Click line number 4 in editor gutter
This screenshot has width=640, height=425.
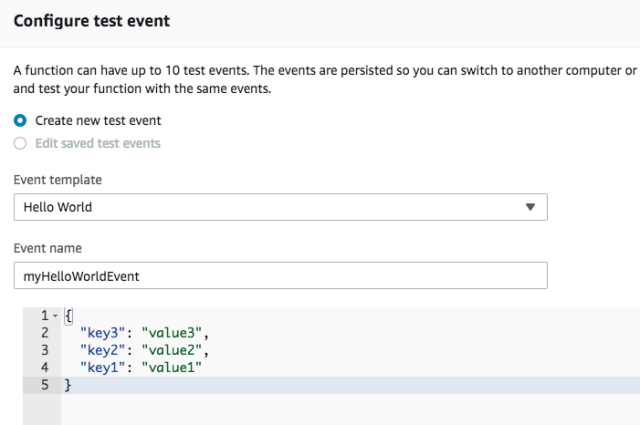tap(44, 368)
